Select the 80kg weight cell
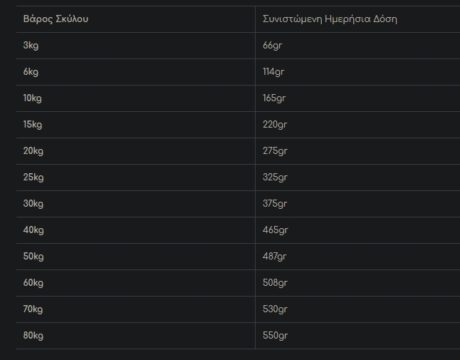 tap(33, 335)
